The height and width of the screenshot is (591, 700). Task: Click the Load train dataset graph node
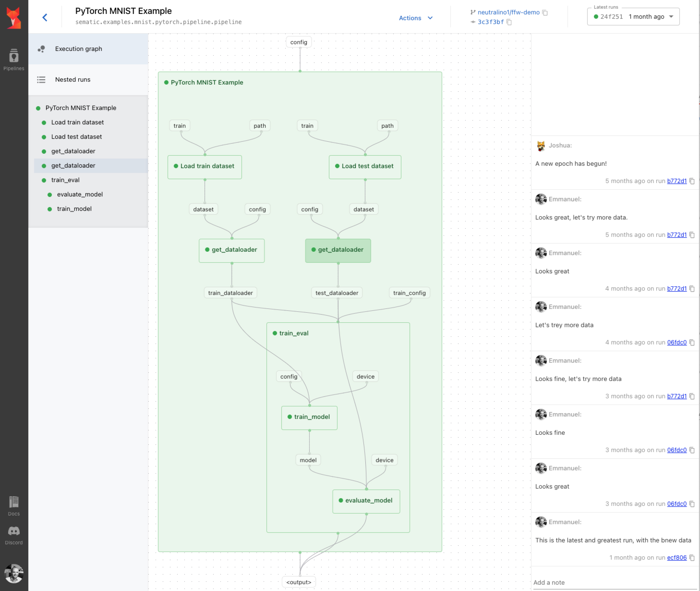pyautogui.click(x=205, y=167)
